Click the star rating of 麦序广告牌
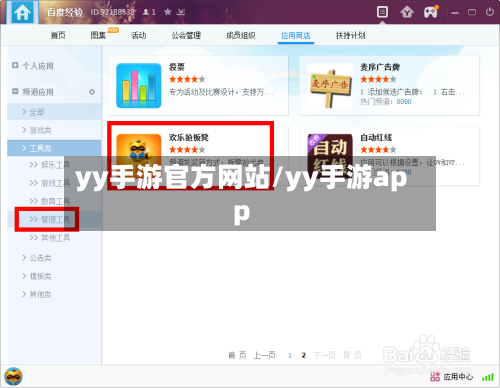 click(x=378, y=79)
